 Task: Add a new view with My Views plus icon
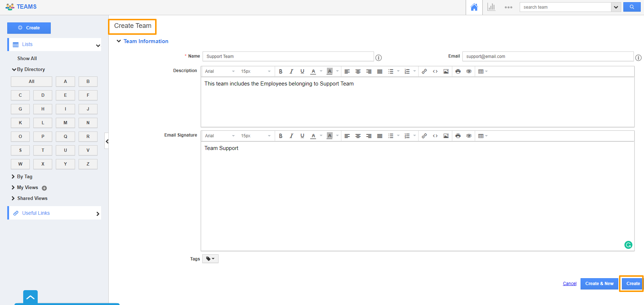(x=44, y=188)
